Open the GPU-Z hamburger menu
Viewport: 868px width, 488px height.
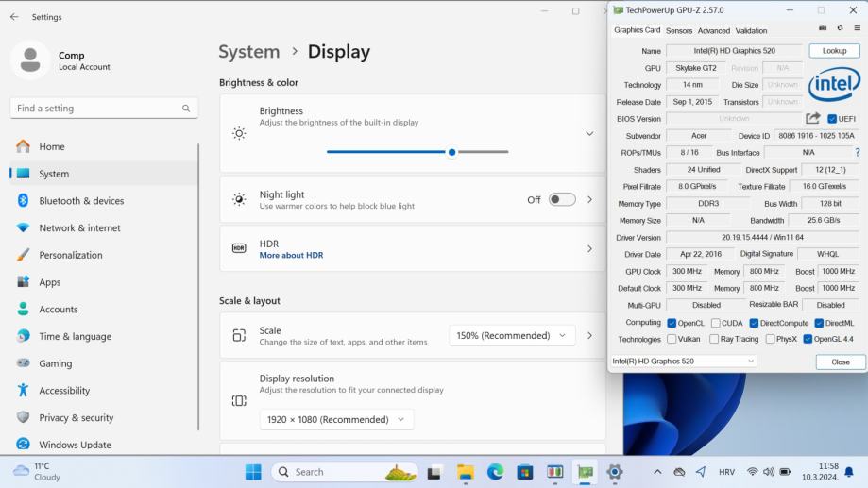857,29
